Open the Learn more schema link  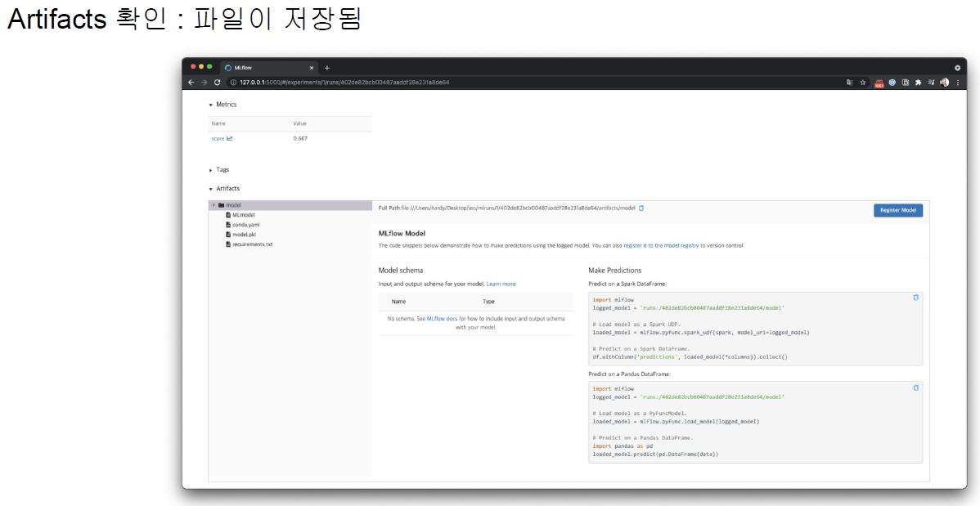(x=501, y=284)
